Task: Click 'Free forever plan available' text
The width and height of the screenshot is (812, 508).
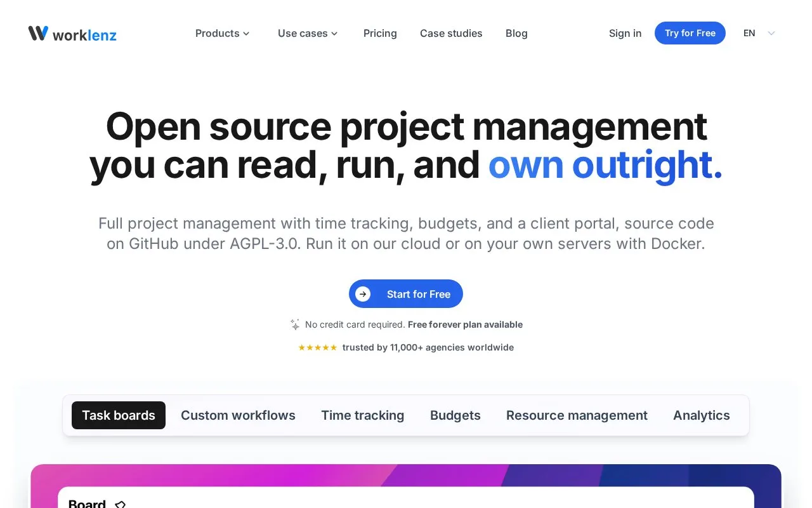Action: pyautogui.click(x=465, y=324)
